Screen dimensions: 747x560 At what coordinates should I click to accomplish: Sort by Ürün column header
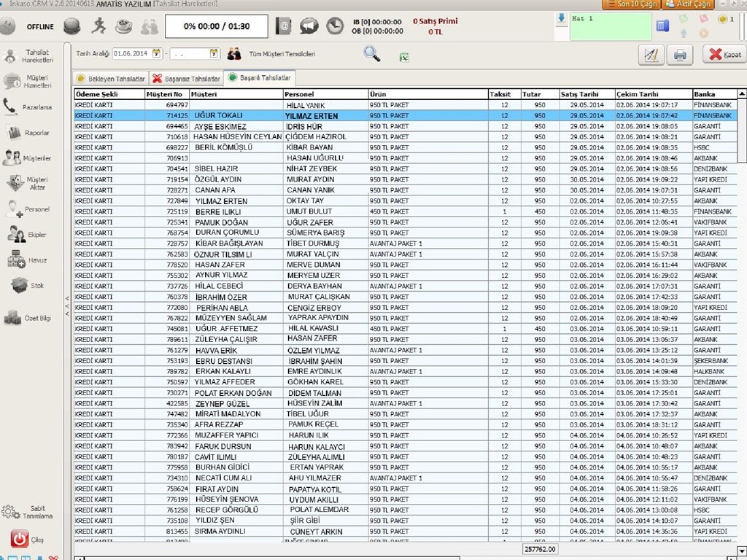(x=427, y=94)
